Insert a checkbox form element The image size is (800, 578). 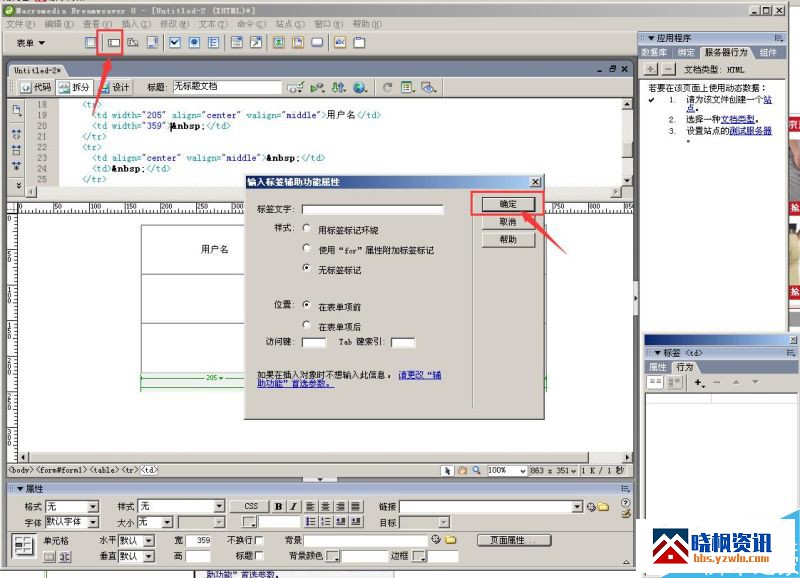click(x=175, y=43)
